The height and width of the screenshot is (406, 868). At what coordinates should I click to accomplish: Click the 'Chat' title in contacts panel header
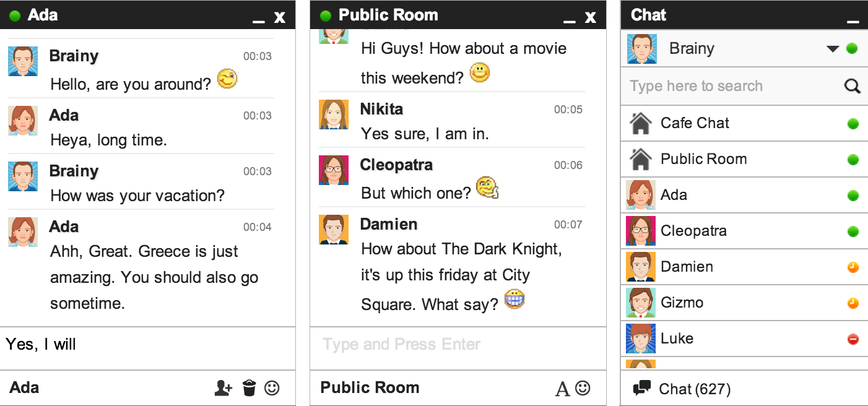(648, 15)
